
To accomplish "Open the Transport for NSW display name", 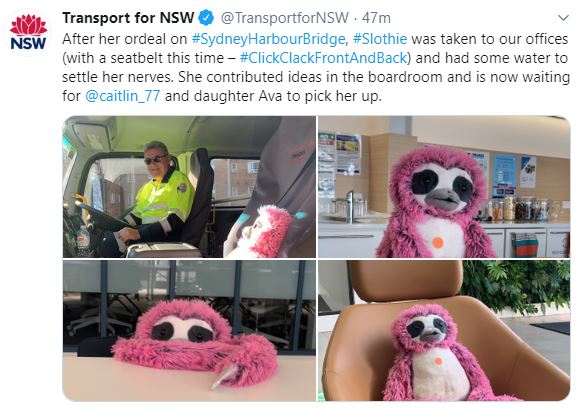I will click(x=128, y=18).
